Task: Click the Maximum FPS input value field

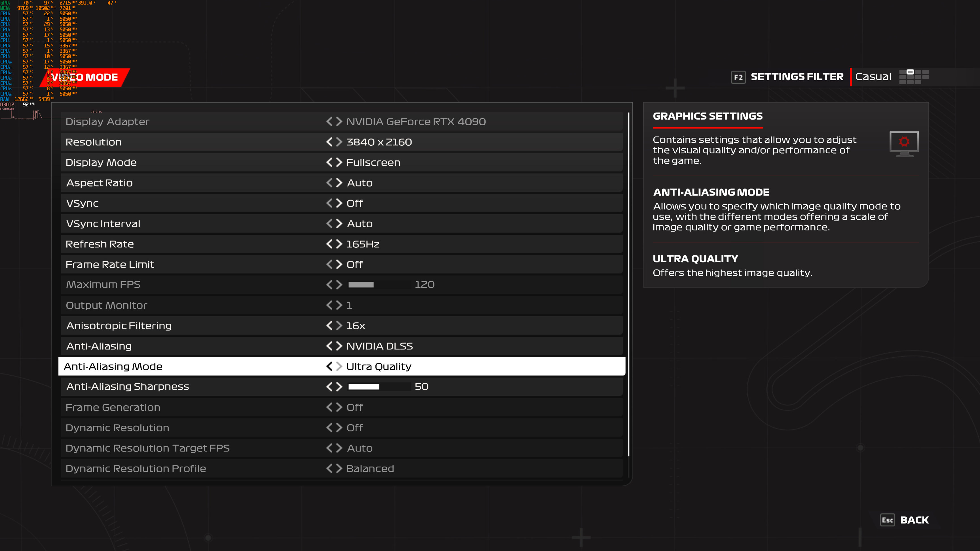Action: click(425, 285)
